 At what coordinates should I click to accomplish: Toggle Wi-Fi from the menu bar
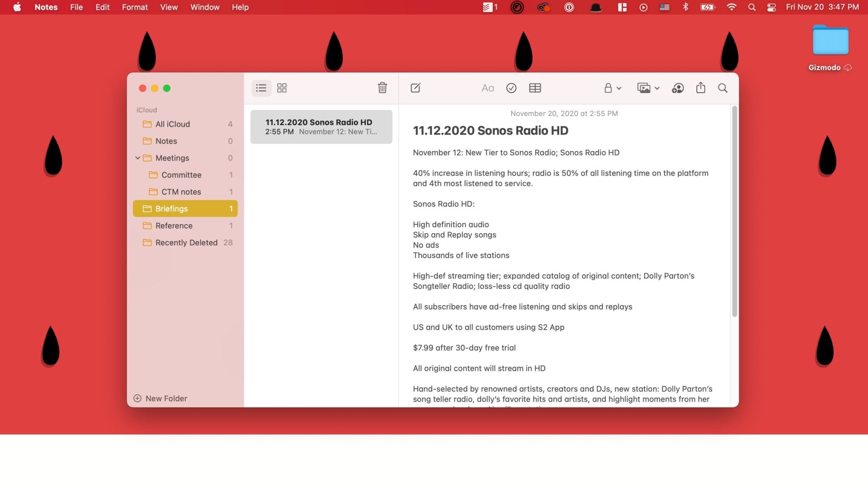[731, 7]
